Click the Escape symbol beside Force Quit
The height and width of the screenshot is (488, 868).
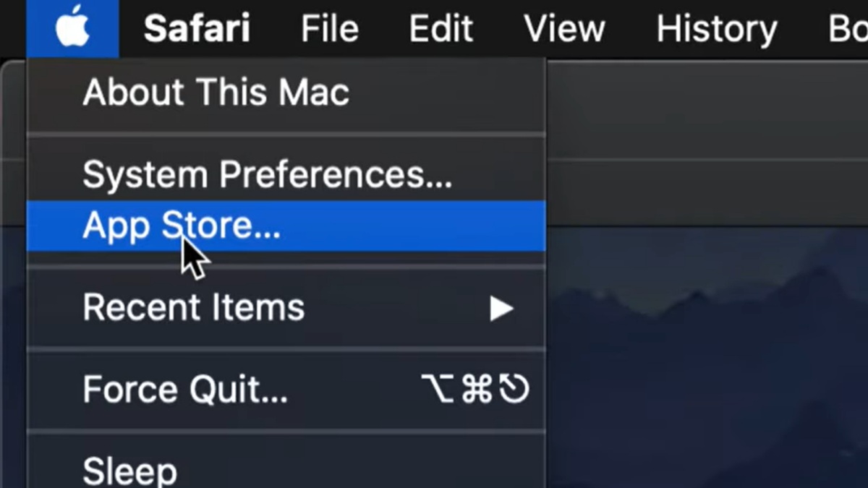click(x=514, y=389)
